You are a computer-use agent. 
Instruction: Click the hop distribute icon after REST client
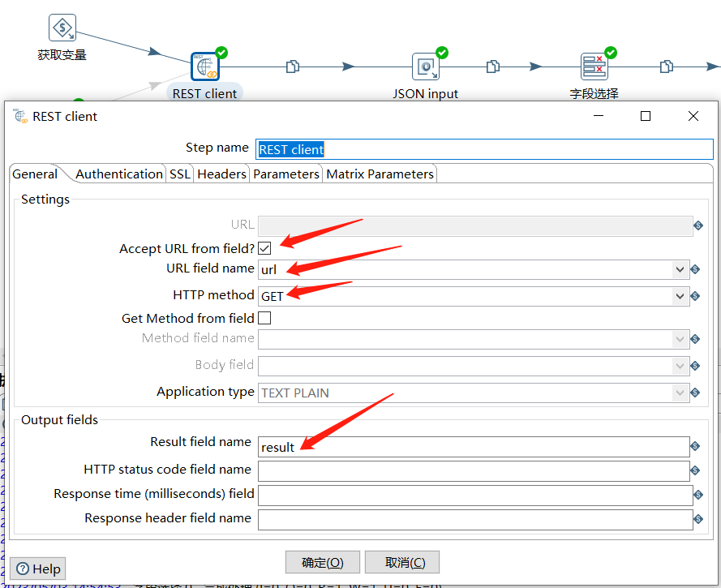coord(292,67)
